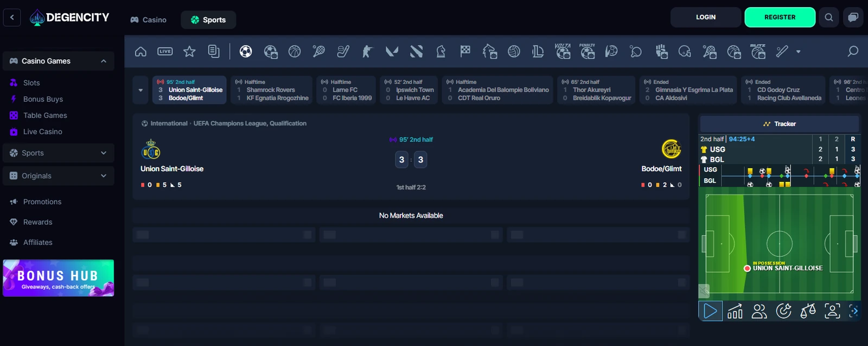This screenshot has width=868, height=346.
Task: Select the Counter-Strike shooter icon
Action: 368,52
